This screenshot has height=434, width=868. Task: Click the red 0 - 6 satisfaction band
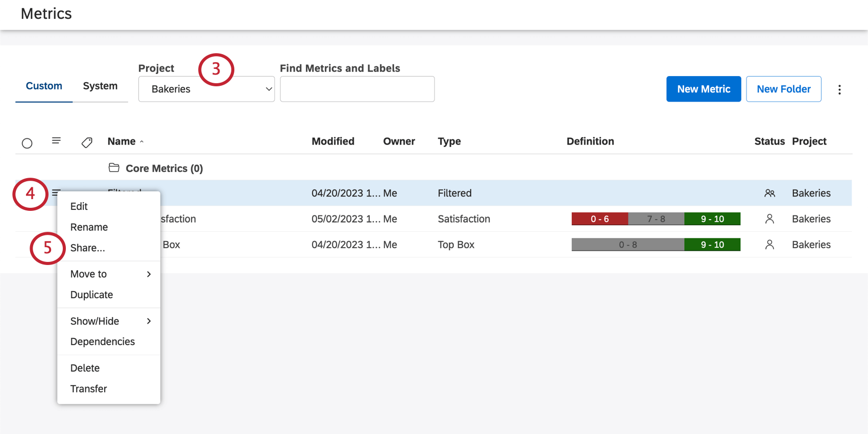(599, 219)
